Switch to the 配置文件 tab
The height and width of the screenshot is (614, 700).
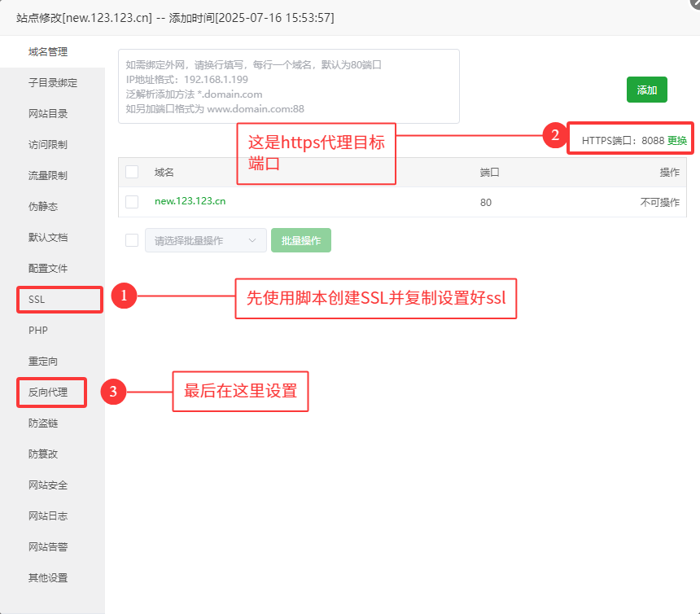(x=48, y=269)
